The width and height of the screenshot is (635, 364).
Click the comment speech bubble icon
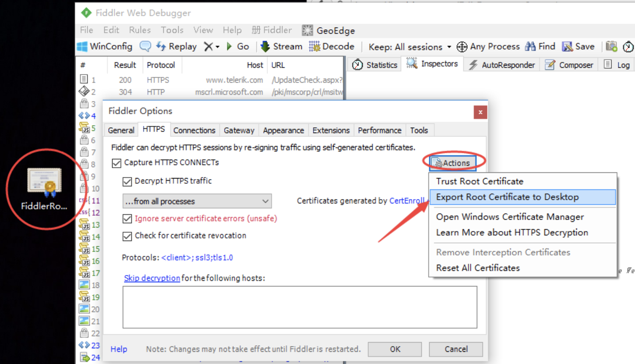point(145,46)
